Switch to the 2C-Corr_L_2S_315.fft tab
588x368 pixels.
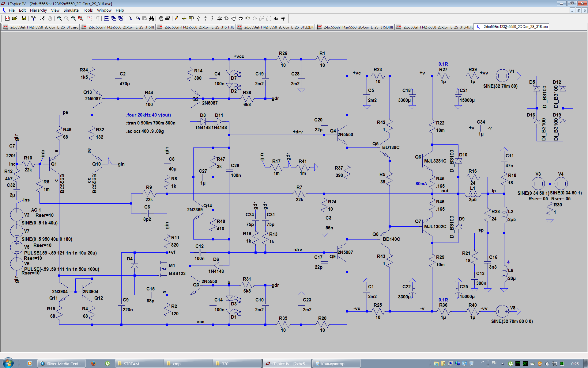point(118,27)
